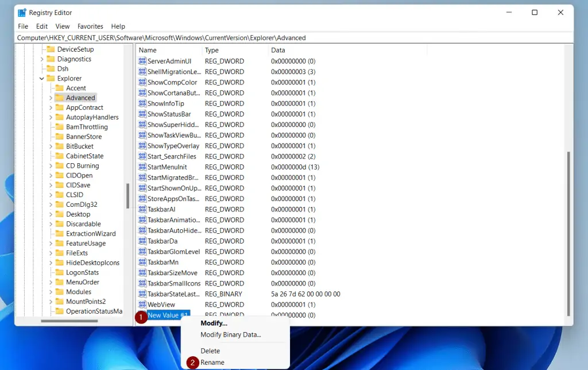The width and height of the screenshot is (588, 370).
Task: Click the value icon beside ShowCortanaButton
Action: [x=142, y=92]
